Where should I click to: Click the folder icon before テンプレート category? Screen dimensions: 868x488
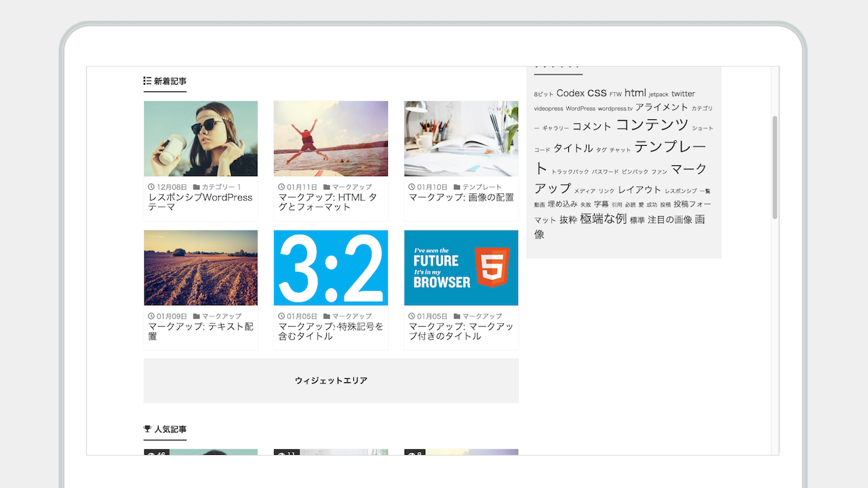point(457,187)
